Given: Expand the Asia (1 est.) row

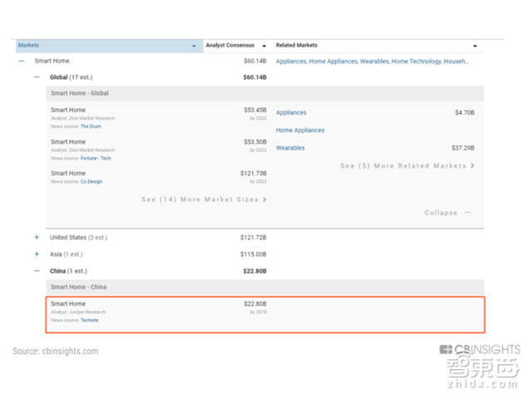Looking at the screenshot, I should tap(37, 254).
